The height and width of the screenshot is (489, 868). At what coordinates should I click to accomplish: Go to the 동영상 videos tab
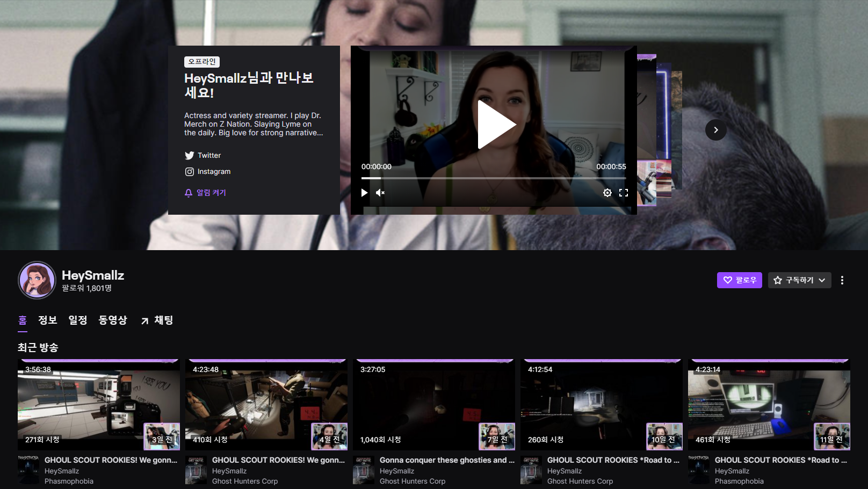point(113,320)
